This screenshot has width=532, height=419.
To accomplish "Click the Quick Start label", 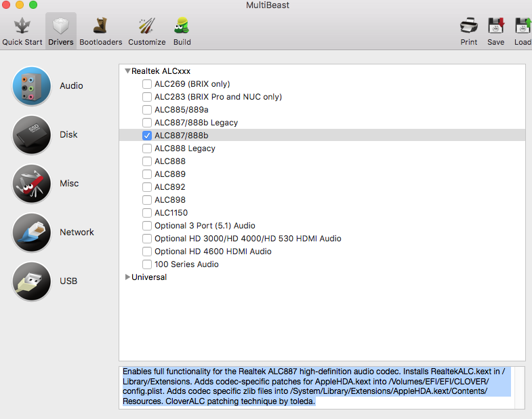I will 22,42.
